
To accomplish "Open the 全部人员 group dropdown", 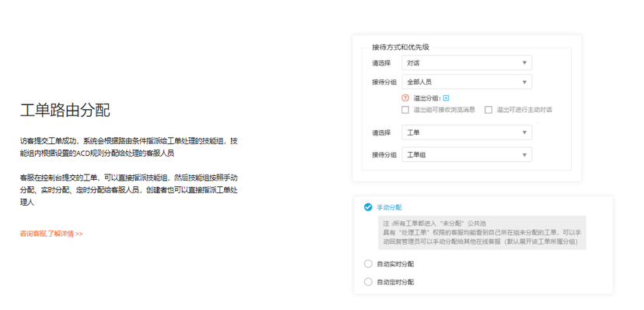I will (x=467, y=82).
